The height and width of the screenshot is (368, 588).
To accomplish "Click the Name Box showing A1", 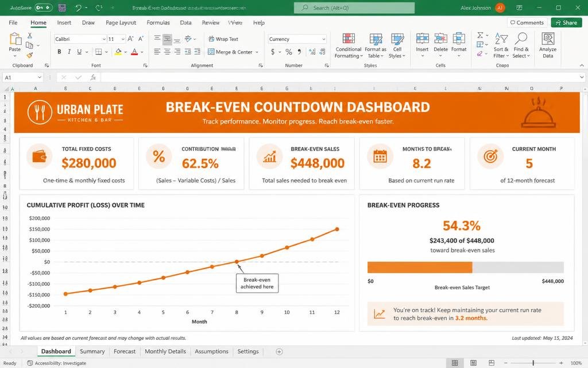I will [23, 78].
